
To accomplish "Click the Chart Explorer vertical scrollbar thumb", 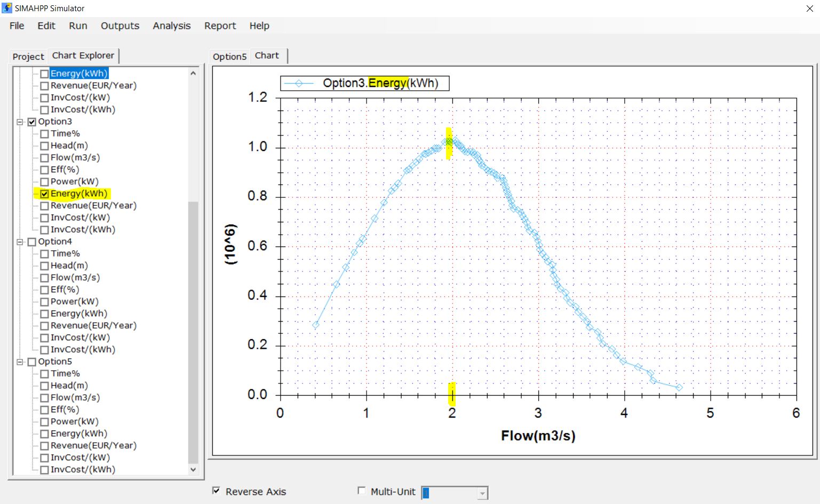I will tap(193, 332).
